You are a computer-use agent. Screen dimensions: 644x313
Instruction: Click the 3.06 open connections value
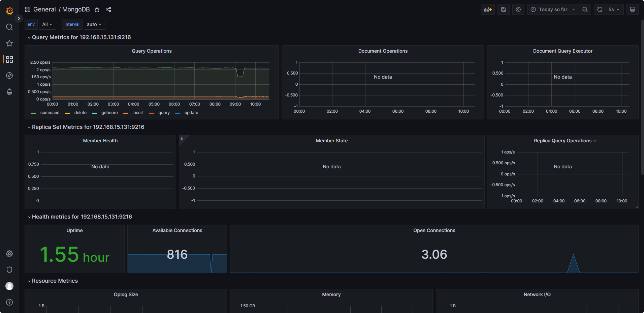pos(434,254)
